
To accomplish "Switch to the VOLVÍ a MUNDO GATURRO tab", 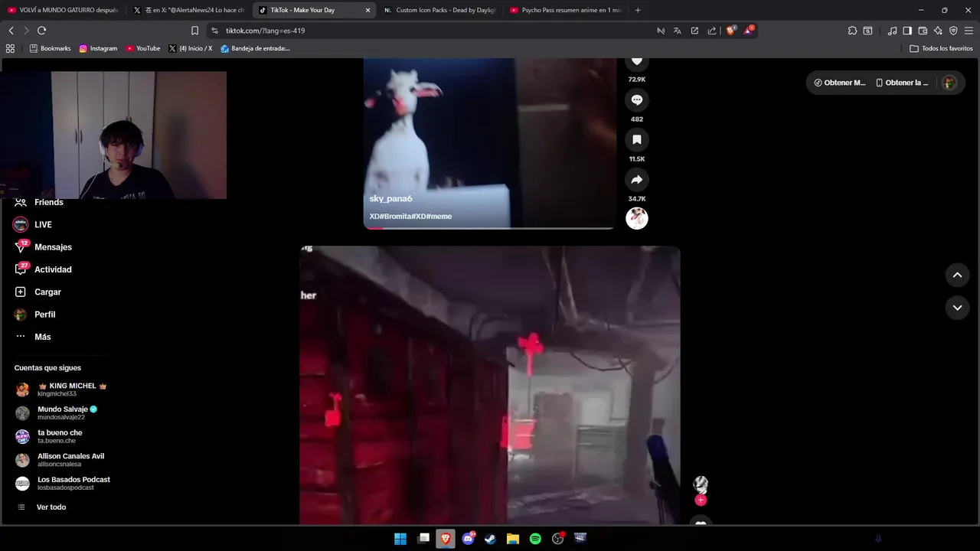I will (x=62, y=10).
